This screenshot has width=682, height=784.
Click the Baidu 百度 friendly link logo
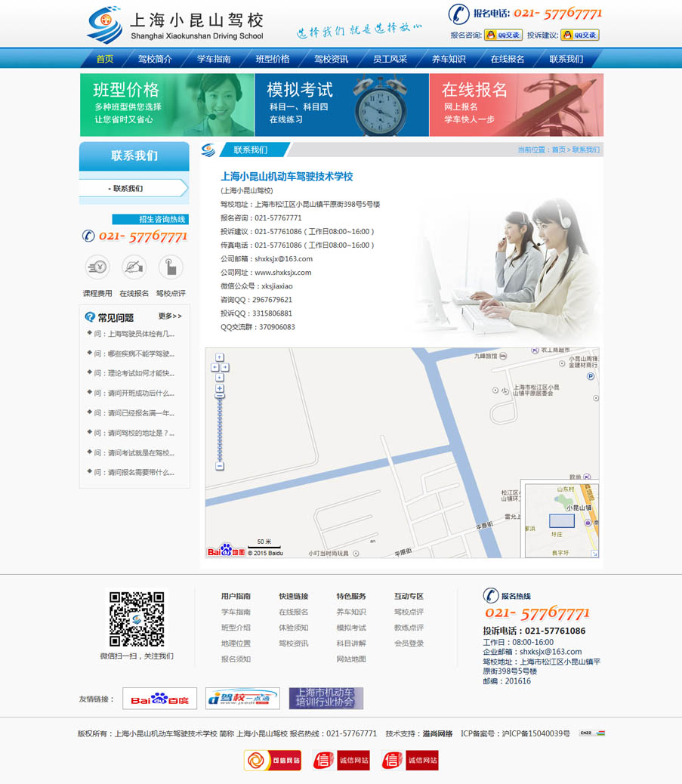click(159, 699)
